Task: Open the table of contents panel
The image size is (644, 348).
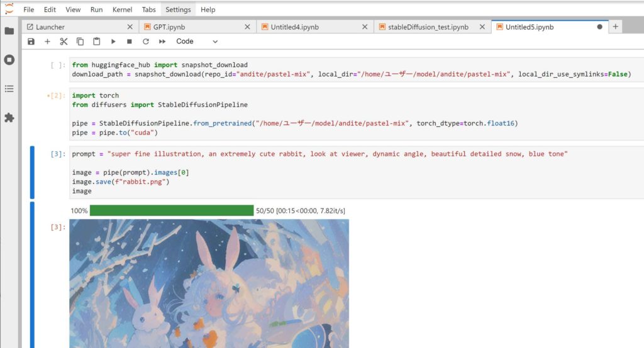Action: pyautogui.click(x=9, y=89)
